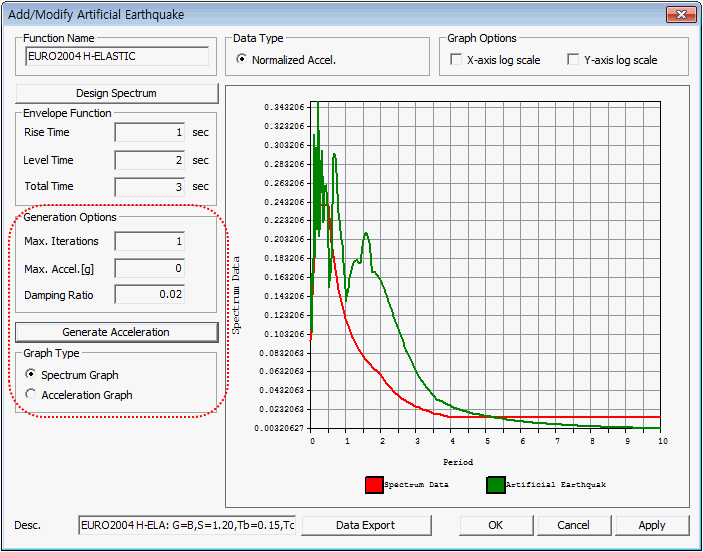Switch to Acceleration Graph type
Viewport: 703px width, 552px height.
point(31,395)
